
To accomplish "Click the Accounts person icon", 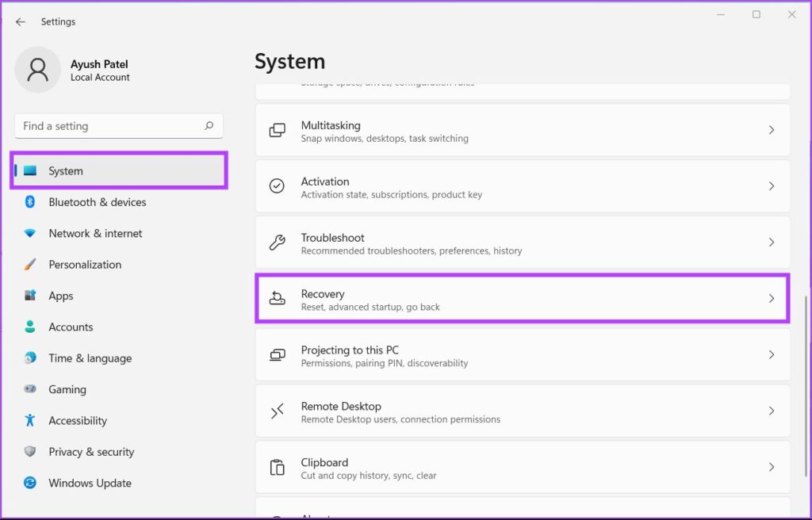I will (30, 327).
